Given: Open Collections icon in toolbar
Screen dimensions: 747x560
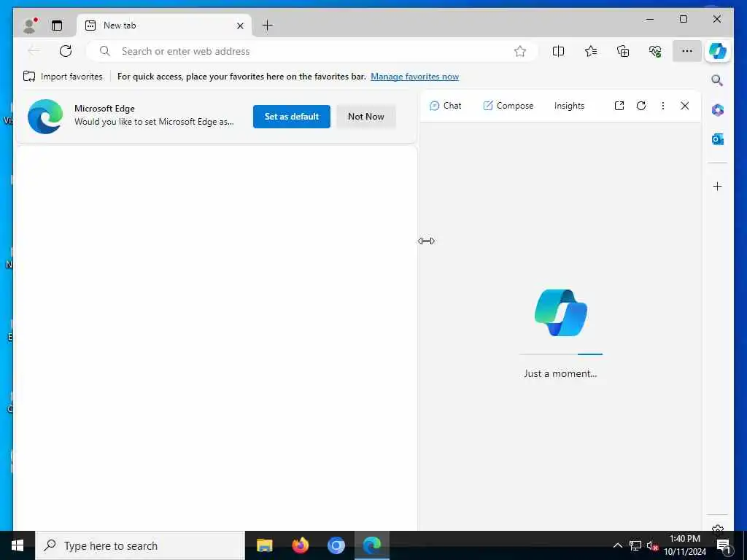Looking at the screenshot, I should [623, 51].
